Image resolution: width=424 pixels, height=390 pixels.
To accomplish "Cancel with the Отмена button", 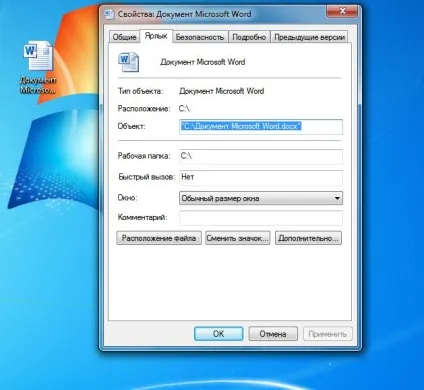I will coord(273,334).
